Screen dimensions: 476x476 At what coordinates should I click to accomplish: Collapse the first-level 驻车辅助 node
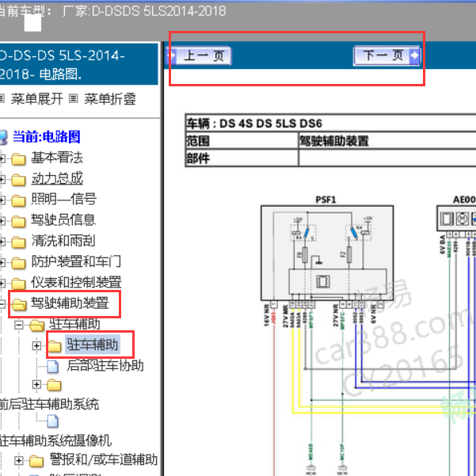[x=19, y=326]
